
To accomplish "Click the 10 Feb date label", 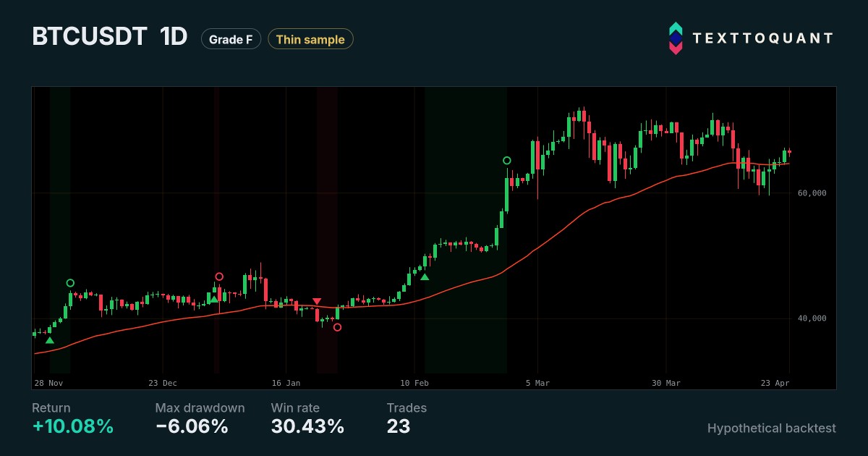I will pos(414,382).
